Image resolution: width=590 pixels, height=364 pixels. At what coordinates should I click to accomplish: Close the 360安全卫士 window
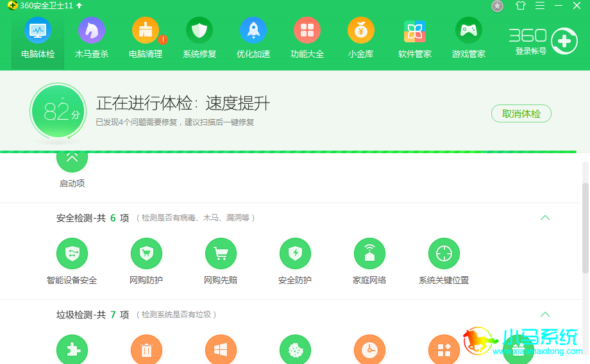click(577, 6)
